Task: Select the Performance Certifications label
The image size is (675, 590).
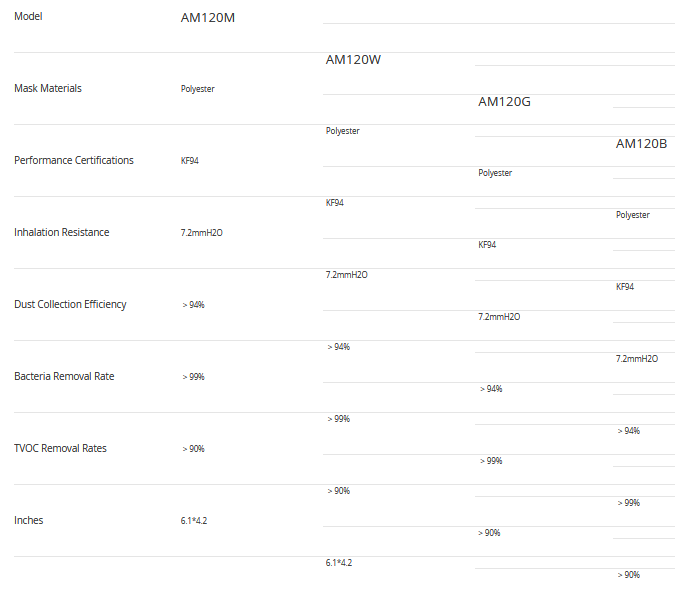Action: (x=74, y=160)
